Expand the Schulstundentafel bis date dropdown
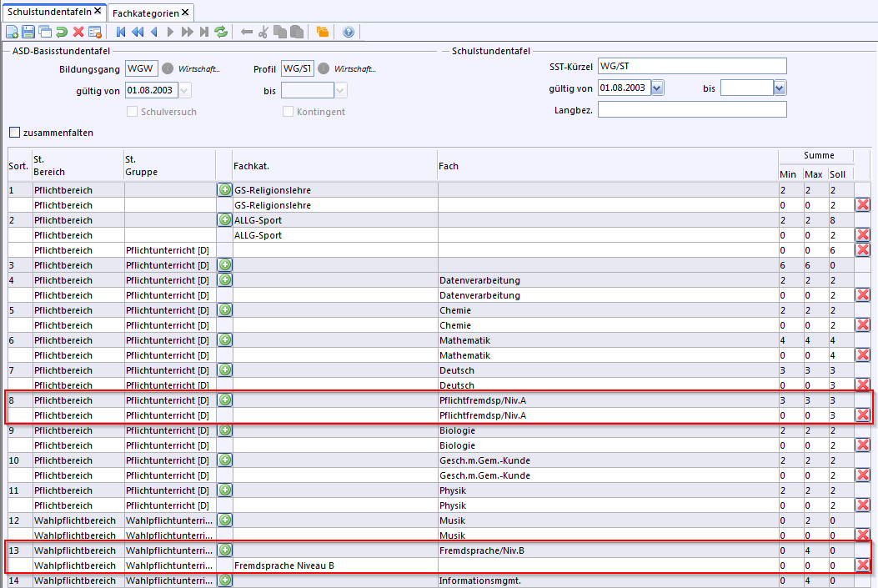The height and width of the screenshot is (588, 878). coord(779,88)
